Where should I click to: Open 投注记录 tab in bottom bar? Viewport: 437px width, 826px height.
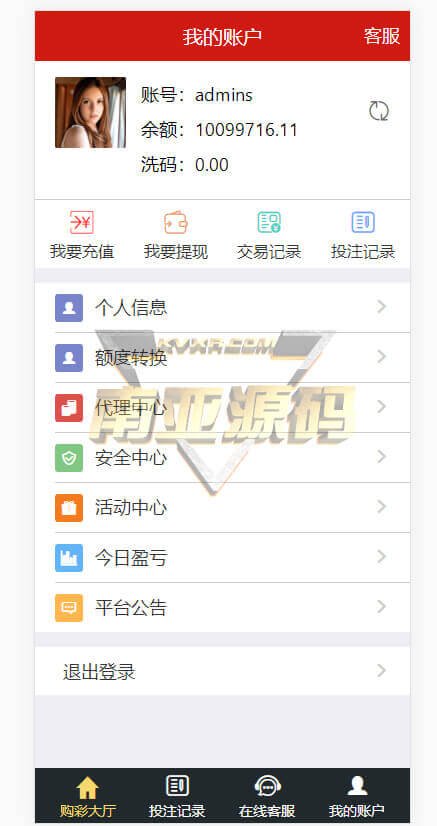(x=177, y=797)
